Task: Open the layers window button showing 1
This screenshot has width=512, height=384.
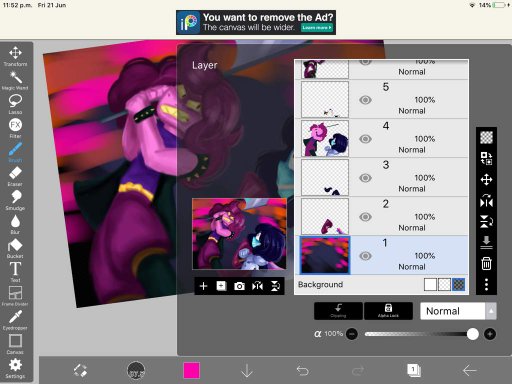Action: [x=414, y=370]
